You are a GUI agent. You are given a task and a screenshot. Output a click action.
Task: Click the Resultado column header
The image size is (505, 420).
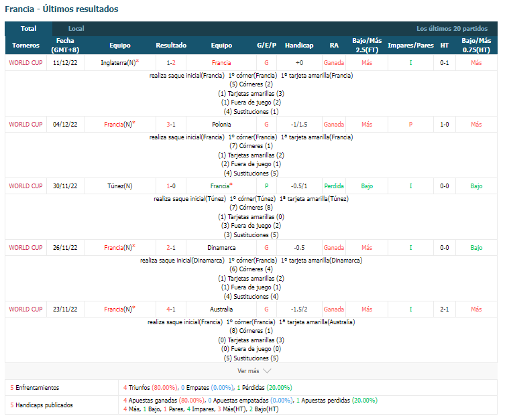coord(171,46)
